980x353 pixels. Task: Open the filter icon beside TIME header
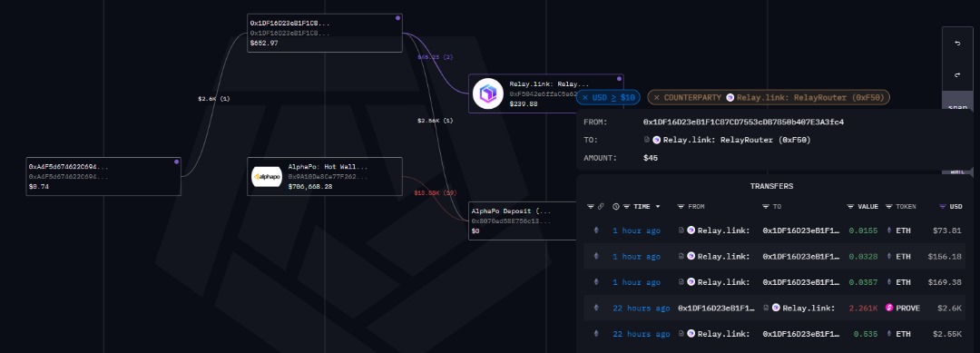pyautogui.click(x=626, y=206)
